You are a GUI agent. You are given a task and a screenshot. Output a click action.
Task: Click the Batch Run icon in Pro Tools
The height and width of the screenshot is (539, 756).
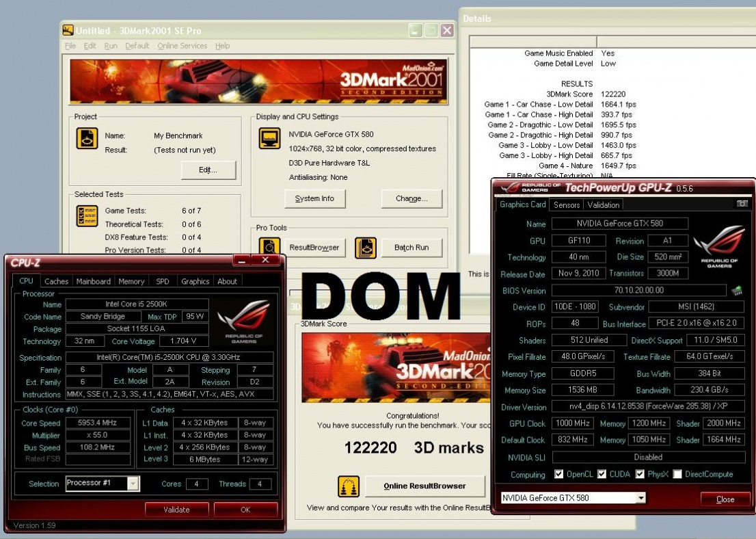(366, 247)
